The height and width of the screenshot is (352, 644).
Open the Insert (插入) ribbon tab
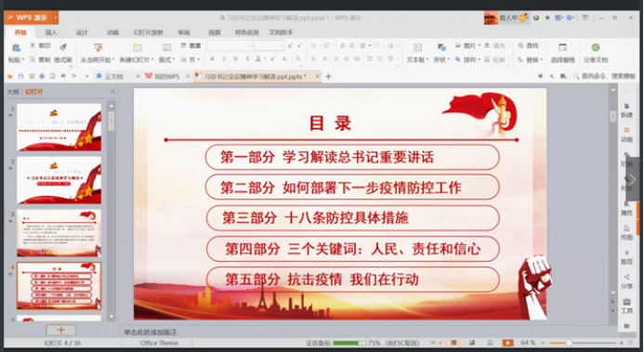[51, 33]
